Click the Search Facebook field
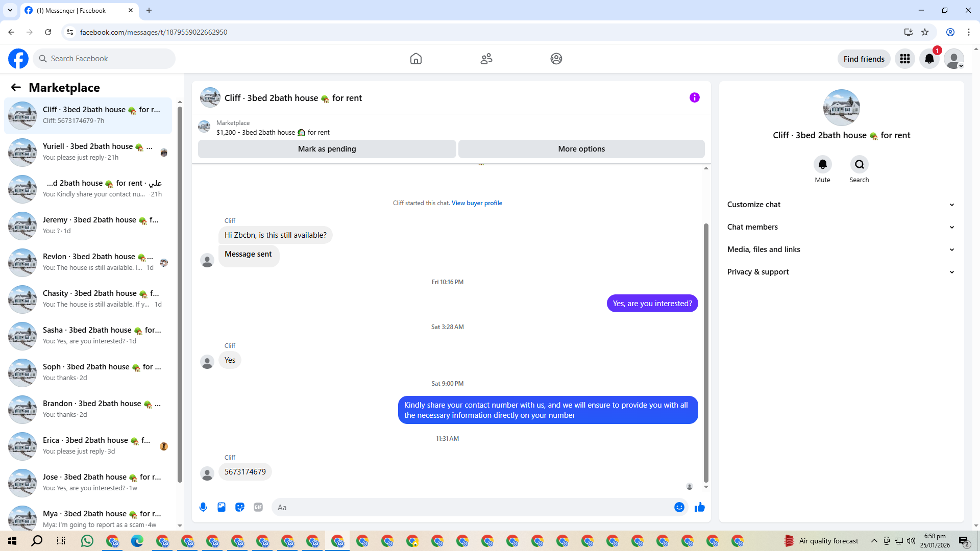The height and width of the screenshot is (551, 980). point(104,59)
